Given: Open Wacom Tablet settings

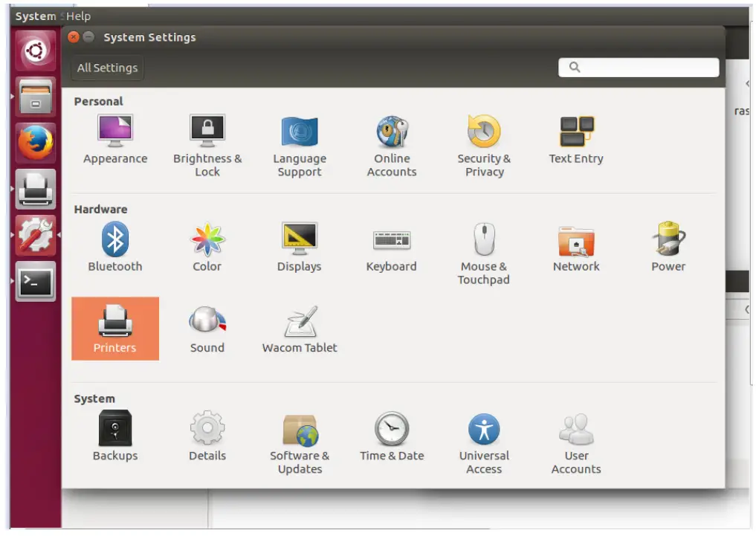Looking at the screenshot, I should coord(300,329).
